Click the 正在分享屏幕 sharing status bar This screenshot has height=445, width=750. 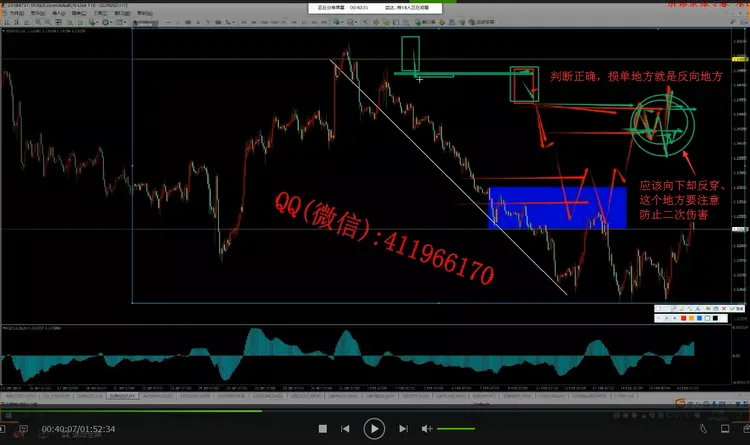(375, 8)
